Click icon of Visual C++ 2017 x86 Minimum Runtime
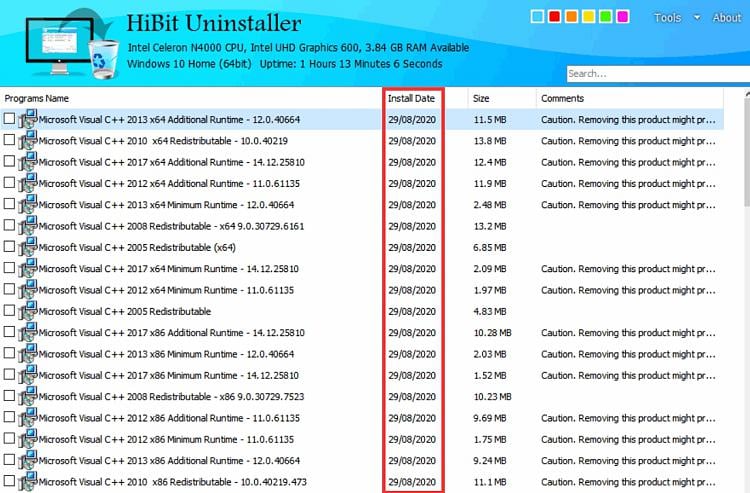Screen dimensions: 750x493 point(28,375)
